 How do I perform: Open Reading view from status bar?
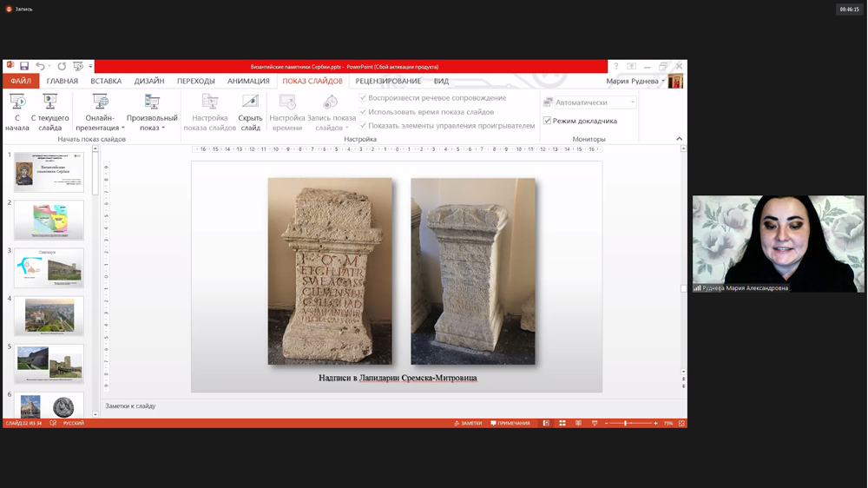578,423
